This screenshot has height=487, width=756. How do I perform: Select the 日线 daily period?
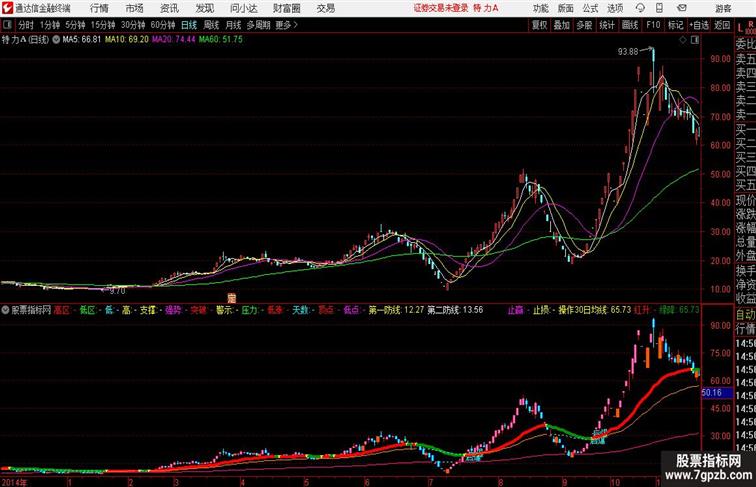pyautogui.click(x=189, y=25)
